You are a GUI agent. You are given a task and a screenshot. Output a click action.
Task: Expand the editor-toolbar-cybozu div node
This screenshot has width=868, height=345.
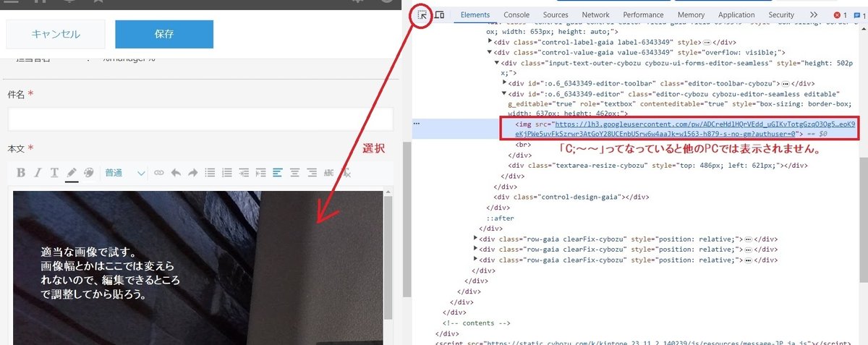tap(505, 84)
